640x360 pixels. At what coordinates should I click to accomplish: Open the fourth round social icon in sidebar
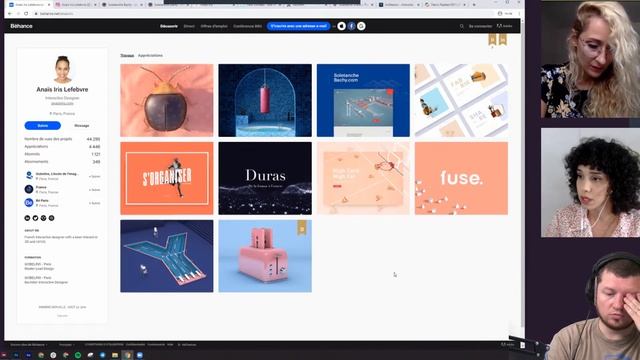[x=51, y=218]
